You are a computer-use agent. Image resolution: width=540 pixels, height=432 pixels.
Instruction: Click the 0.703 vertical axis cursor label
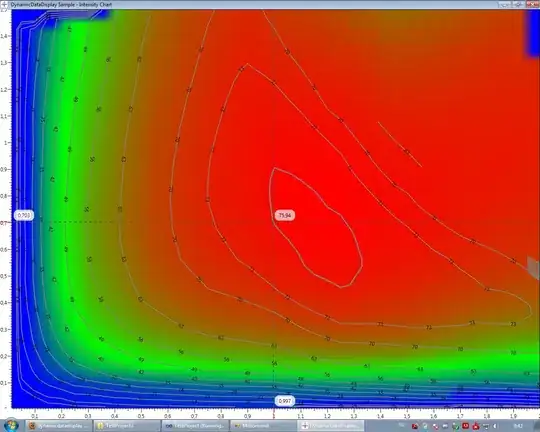(x=24, y=215)
